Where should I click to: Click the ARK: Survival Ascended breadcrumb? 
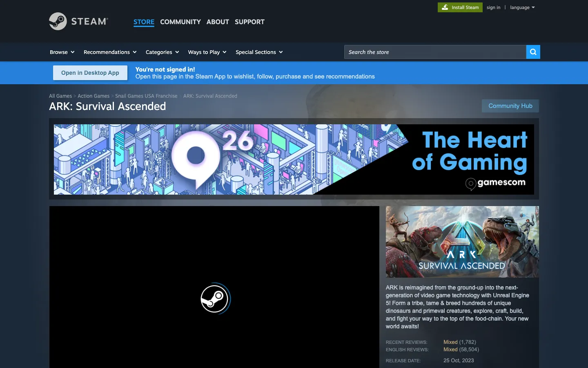[210, 96]
